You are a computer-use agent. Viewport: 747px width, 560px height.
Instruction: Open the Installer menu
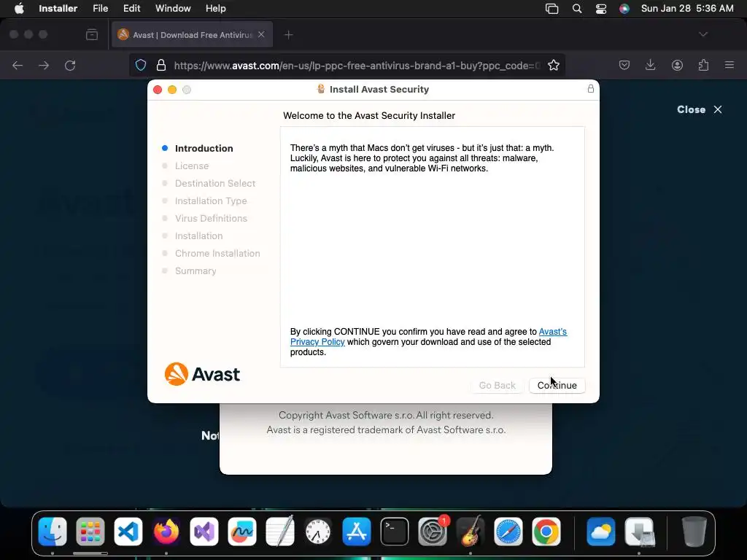coord(58,9)
